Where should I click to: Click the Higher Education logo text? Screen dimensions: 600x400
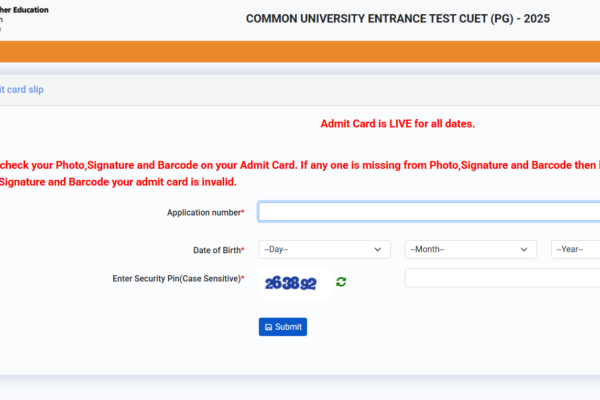click(24, 10)
